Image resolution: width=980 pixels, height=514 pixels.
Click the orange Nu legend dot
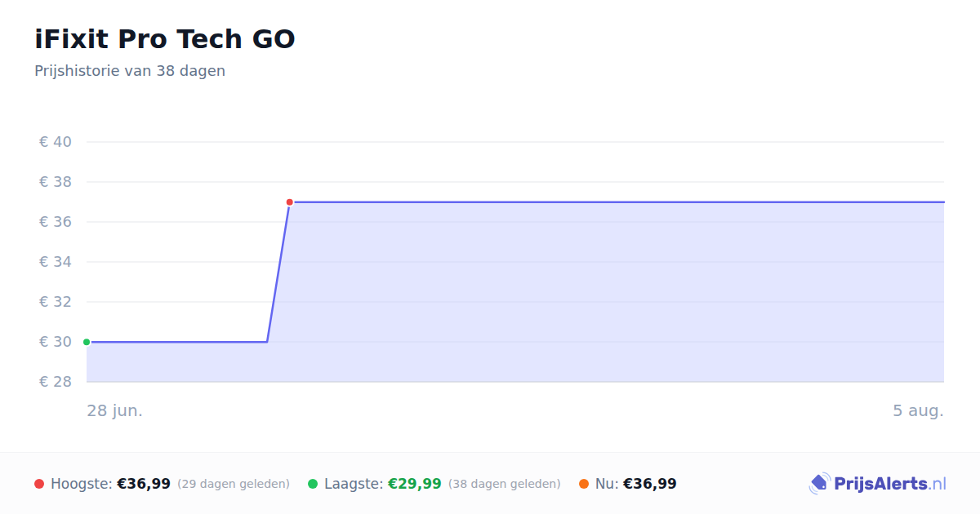point(584,484)
